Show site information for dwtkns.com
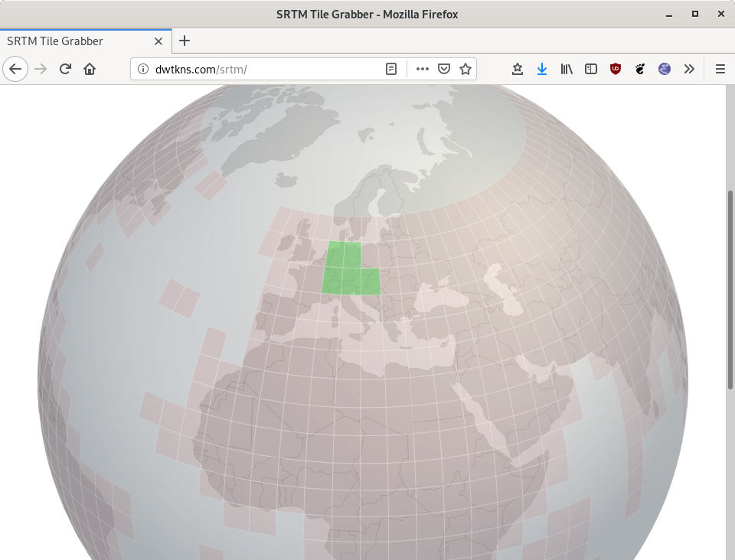Viewport: 735px width, 560px height. tap(143, 70)
